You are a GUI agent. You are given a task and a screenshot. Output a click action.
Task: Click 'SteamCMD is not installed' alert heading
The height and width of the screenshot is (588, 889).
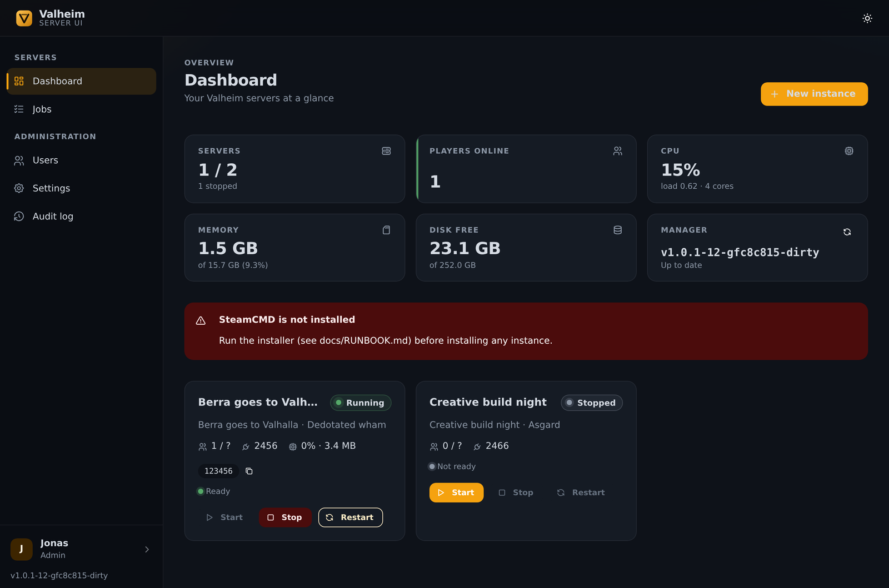[x=287, y=320]
